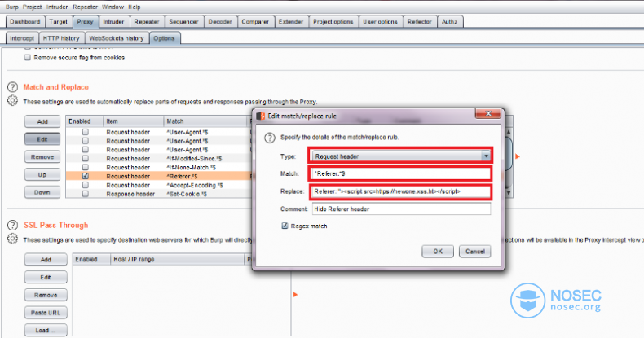Open SSL Pass Through settings gear
Viewport: 644px width, 338px height.
coord(12,239)
